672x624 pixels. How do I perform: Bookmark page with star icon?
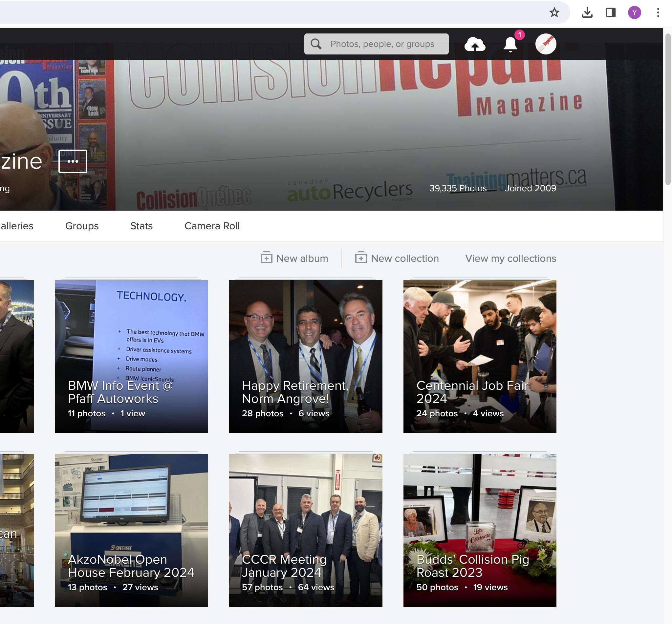pyautogui.click(x=554, y=13)
